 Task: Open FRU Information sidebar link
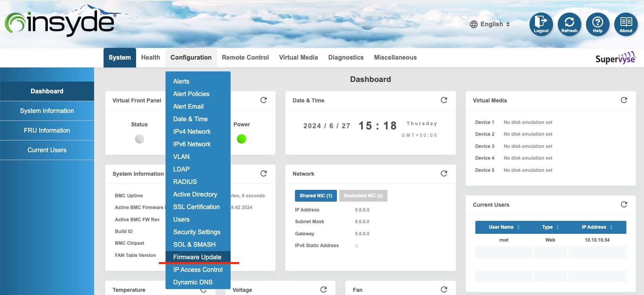[47, 131]
